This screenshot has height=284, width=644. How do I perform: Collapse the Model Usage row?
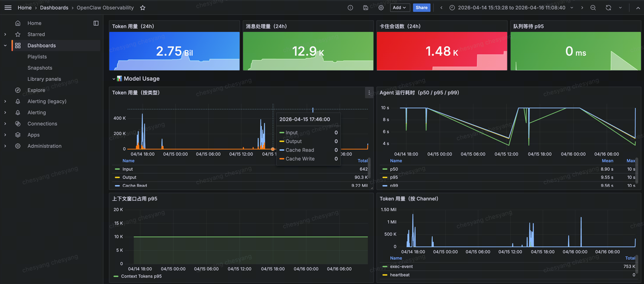pos(114,79)
